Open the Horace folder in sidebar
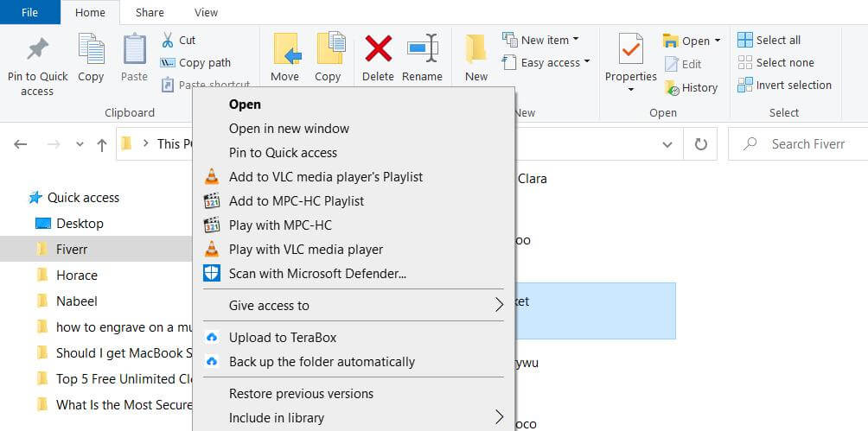The height and width of the screenshot is (431, 868). 76,275
